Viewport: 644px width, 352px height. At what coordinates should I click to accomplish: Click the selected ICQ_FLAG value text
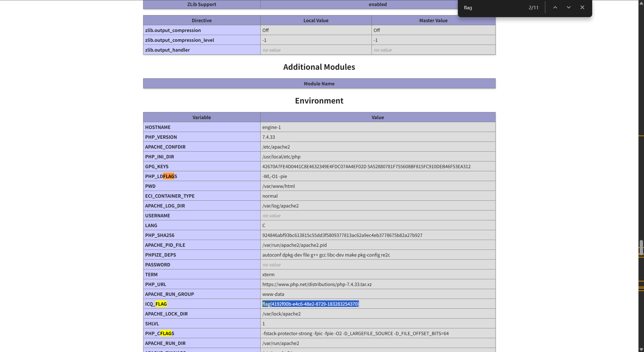tap(310, 304)
